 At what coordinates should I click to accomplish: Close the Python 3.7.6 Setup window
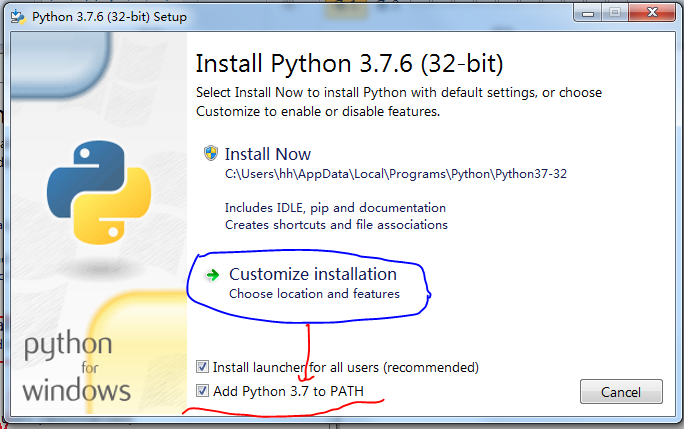tap(652, 13)
